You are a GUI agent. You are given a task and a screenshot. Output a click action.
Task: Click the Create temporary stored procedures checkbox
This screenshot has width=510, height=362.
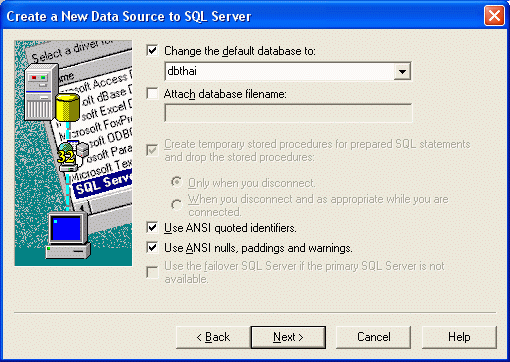pos(152,150)
